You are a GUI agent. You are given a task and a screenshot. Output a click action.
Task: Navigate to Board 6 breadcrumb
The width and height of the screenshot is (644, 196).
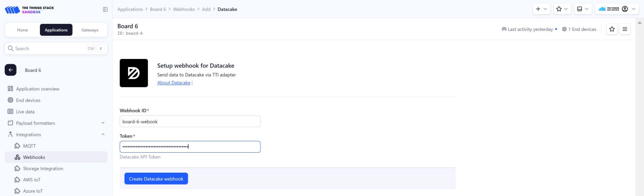158,9
